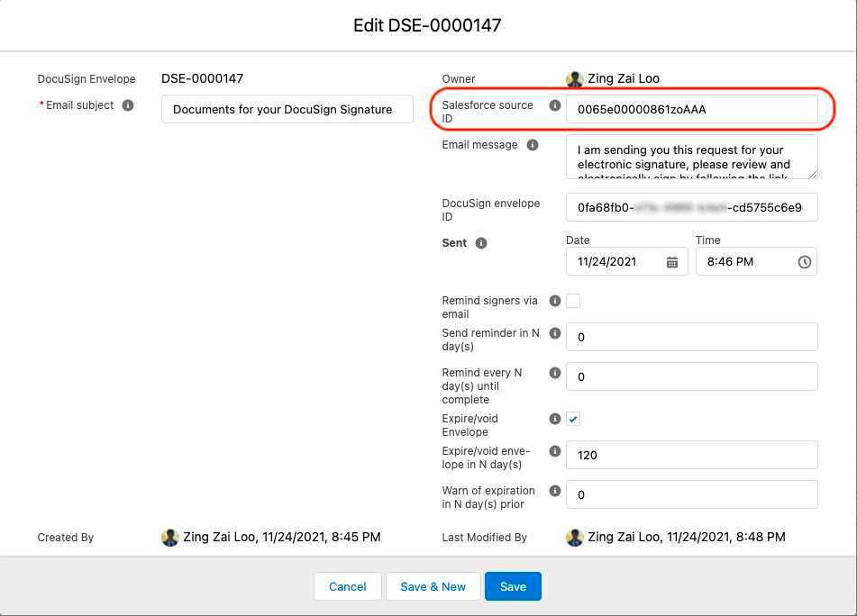Click the Expire/void envelope in N day(s) field
Screen dimensions: 857x616
point(691,455)
